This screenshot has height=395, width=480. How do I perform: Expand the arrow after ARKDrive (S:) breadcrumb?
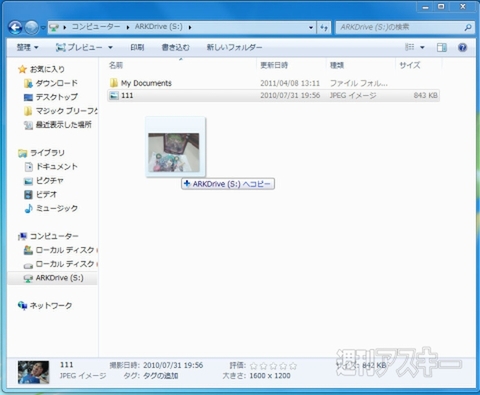click(190, 27)
